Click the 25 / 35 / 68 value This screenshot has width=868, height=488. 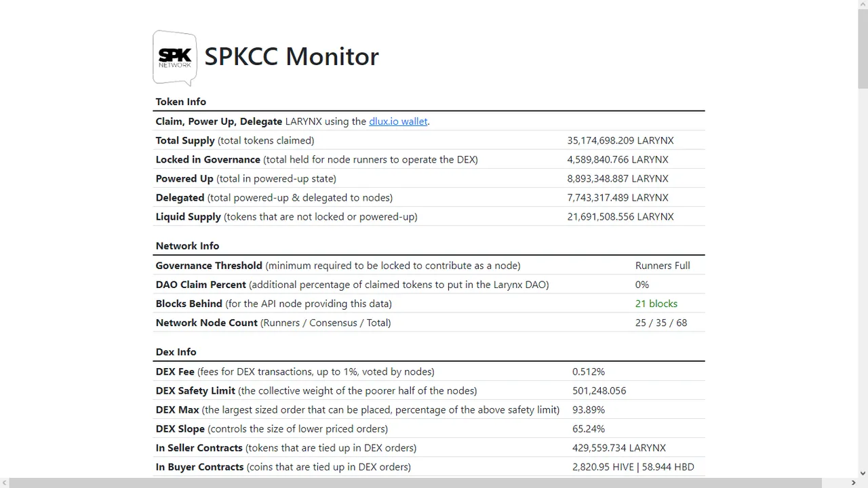click(x=661, y=323)
